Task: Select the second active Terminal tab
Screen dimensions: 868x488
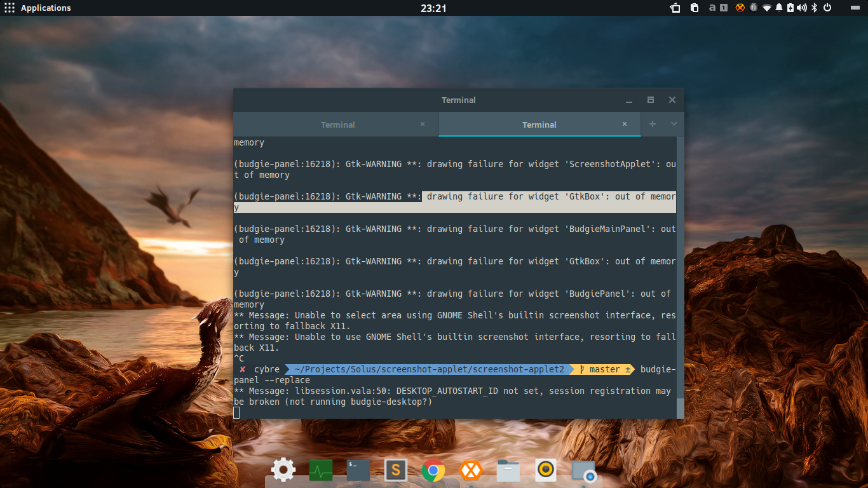Action: click(x=539, y=125)
